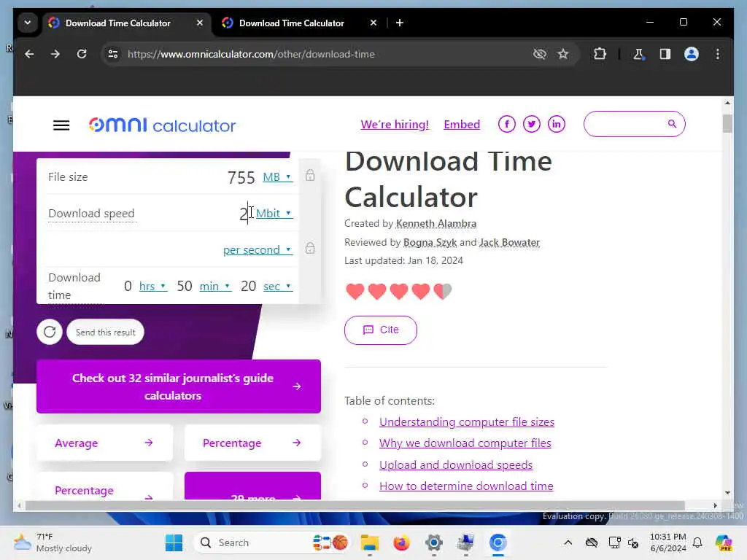
Task: Select the first Download Time Calculator tab
Action: [118, 23]
